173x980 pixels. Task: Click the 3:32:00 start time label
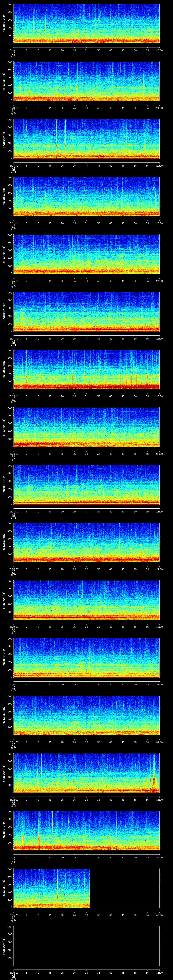[x=14, y=800]
